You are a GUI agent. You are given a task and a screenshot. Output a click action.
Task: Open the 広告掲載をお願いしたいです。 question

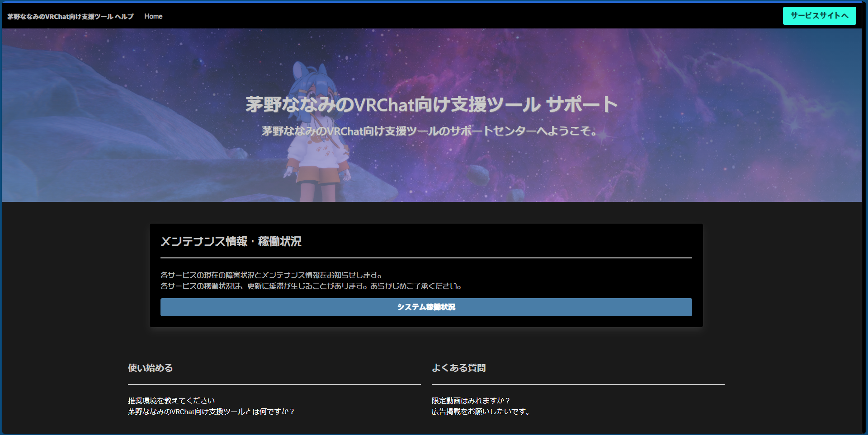click(481, 412)
